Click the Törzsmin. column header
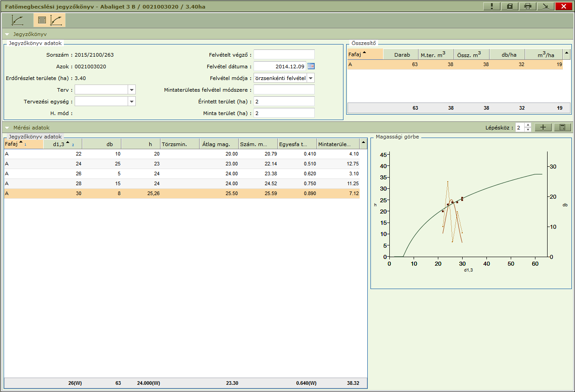Image resolution: width=575 pixels, height=392 pixels. tap(180, 144)
